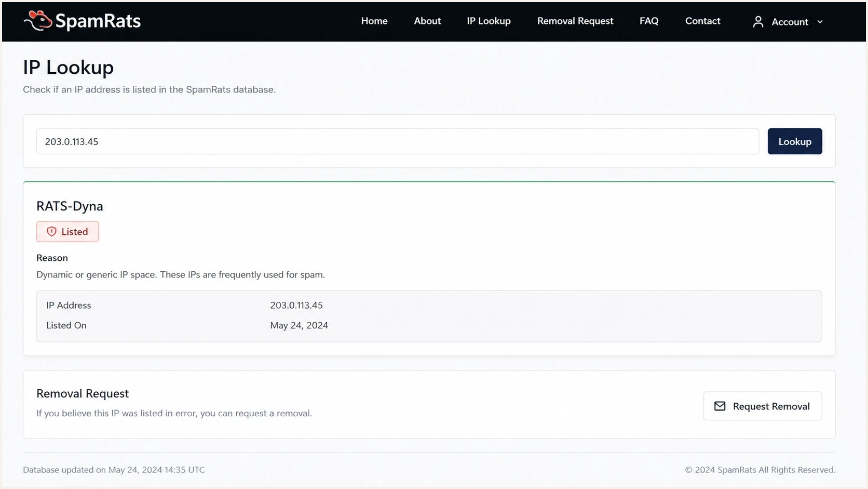Click the Reason label

[52, 258]
